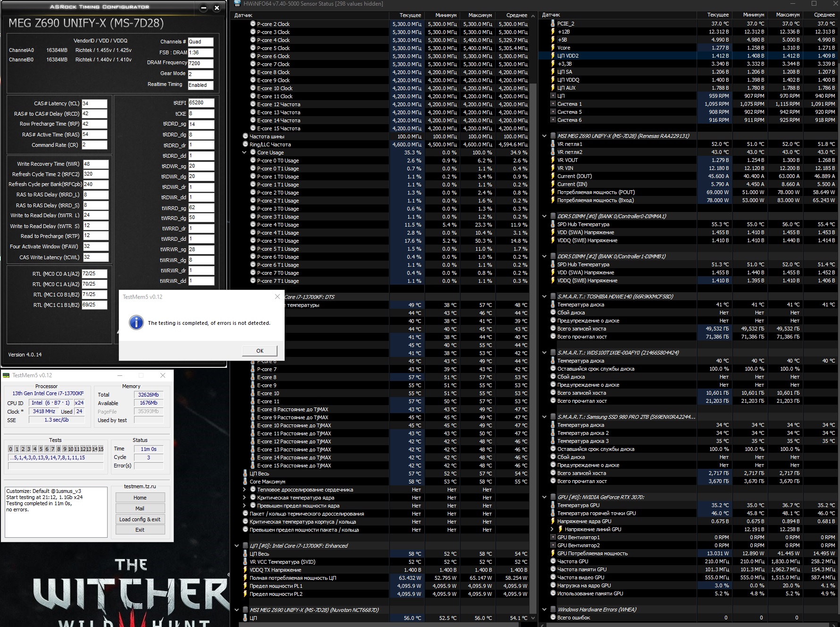Click the Time value 11m 0s
The image size is (840, 627).
149,449
